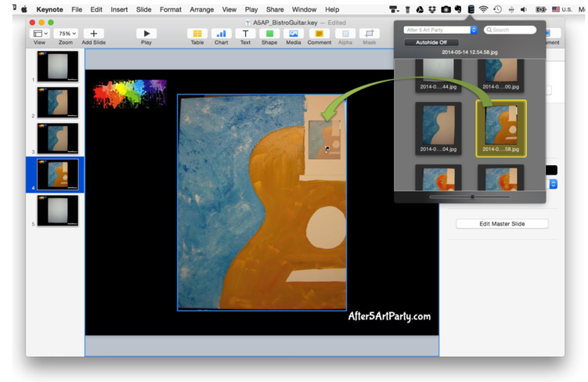The height and width of the screenshot is (382, 588).
Task: Select slide 4 thumbnail in navigator
Action: pyautogui.click(x=58, y=175)
